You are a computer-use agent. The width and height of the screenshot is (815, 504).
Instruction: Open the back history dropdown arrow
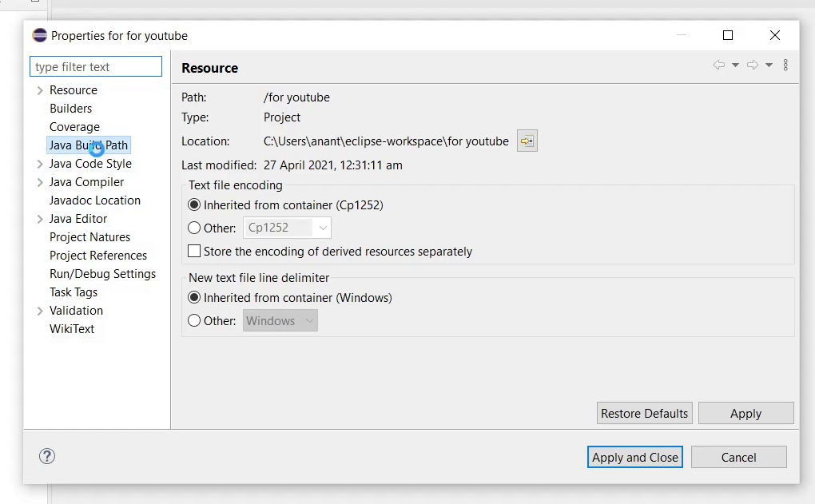coord(735,65)
